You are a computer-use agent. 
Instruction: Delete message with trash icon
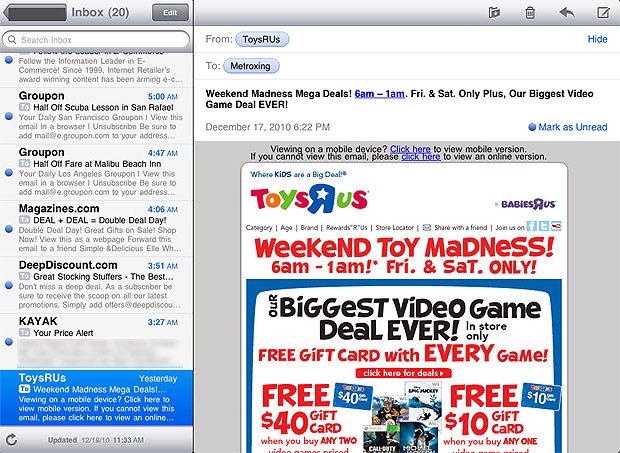pos(530,13)
